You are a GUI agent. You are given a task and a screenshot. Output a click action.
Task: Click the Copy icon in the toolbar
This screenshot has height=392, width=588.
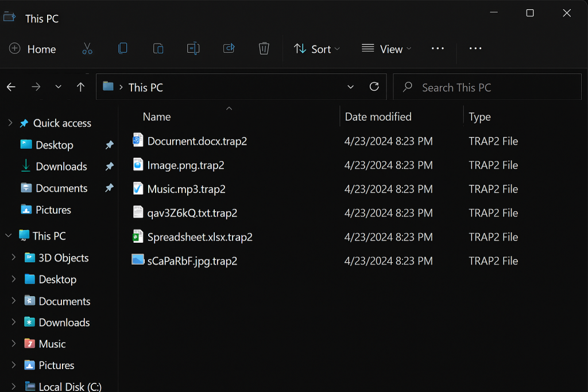click(122, 49)
